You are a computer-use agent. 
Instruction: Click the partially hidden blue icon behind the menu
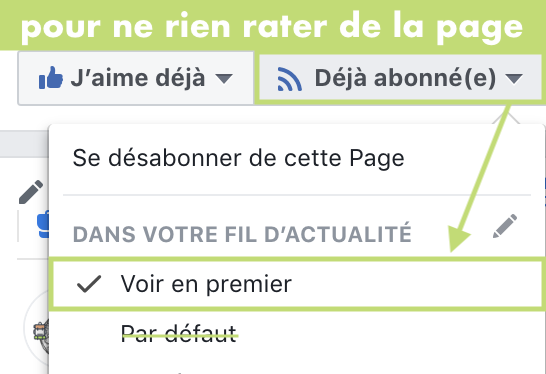pos(44,225)
